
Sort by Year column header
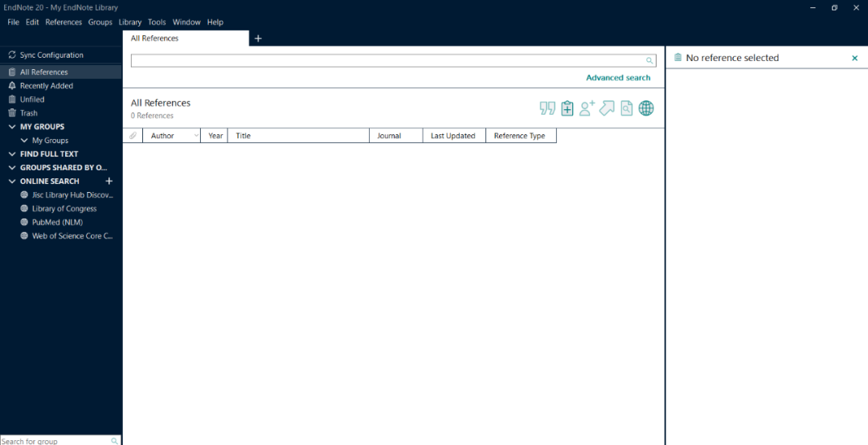215,136
